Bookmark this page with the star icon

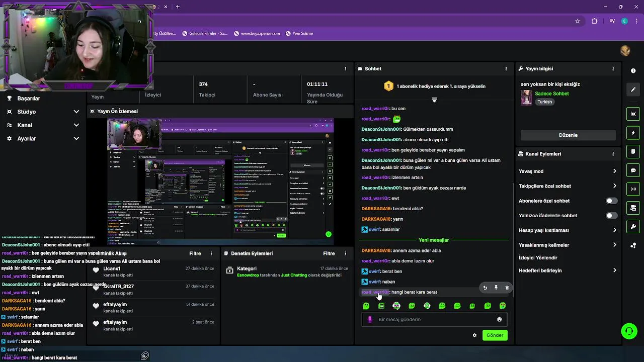(x=578, y=21)
